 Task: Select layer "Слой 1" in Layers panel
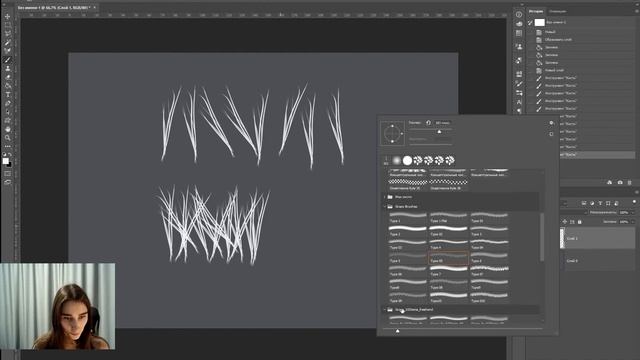tap(597, 238)
